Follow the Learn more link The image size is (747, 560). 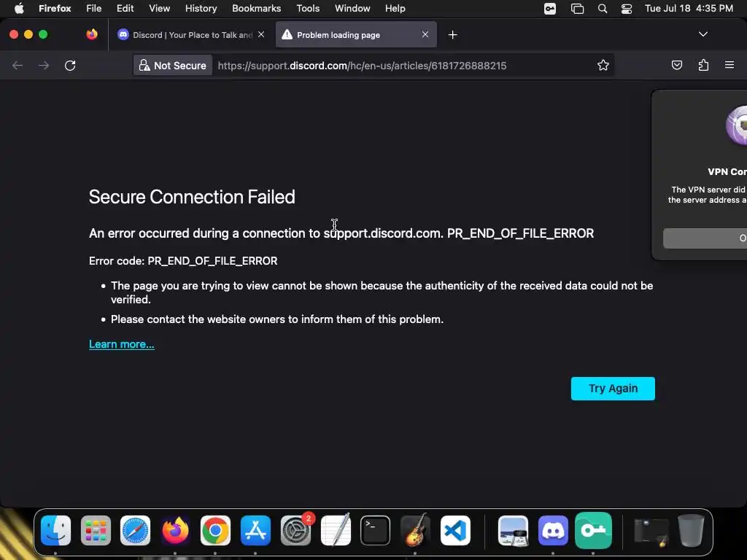(122, 344)
